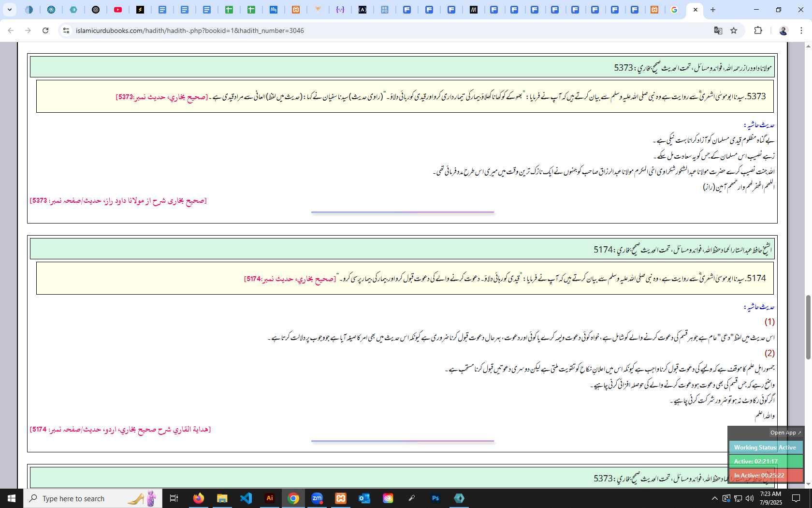This screenshot has height=508, width=812.
Task: Click the Active 02:21:17 timer
Action: coord(765,462)
